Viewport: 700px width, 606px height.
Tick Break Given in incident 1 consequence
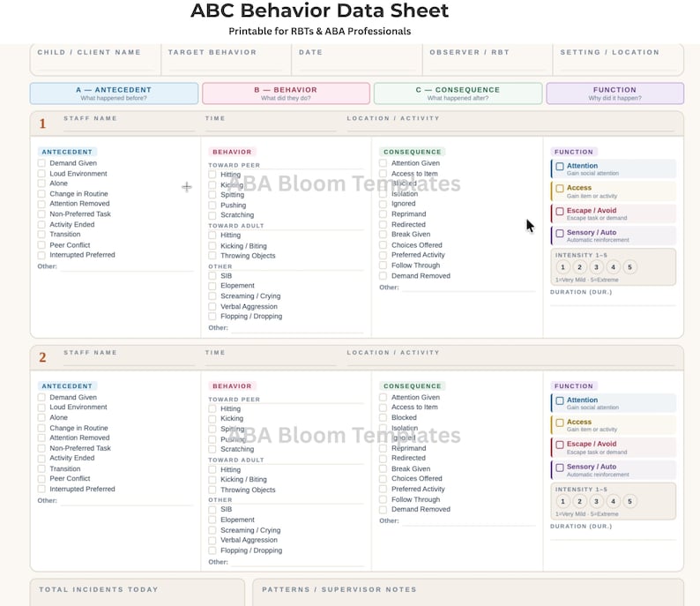383,235
